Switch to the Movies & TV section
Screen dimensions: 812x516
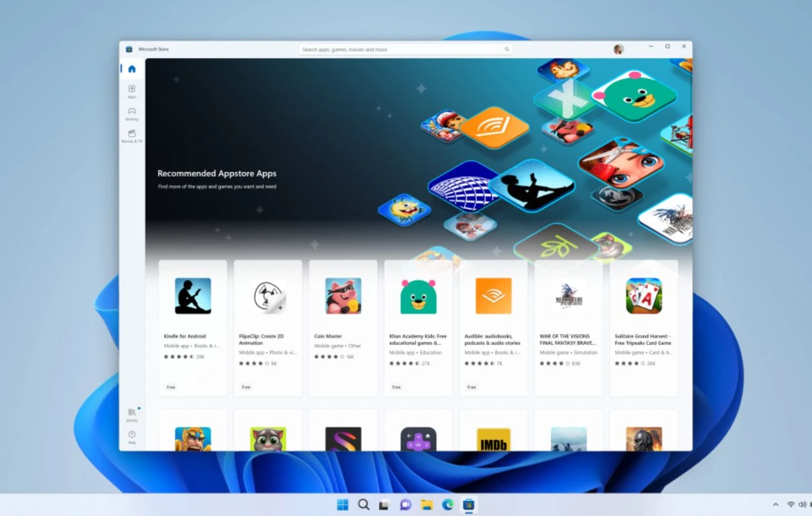[131, 135]
